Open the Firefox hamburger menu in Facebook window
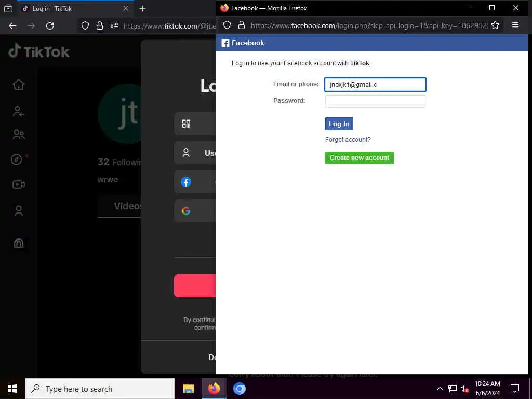 515,25
